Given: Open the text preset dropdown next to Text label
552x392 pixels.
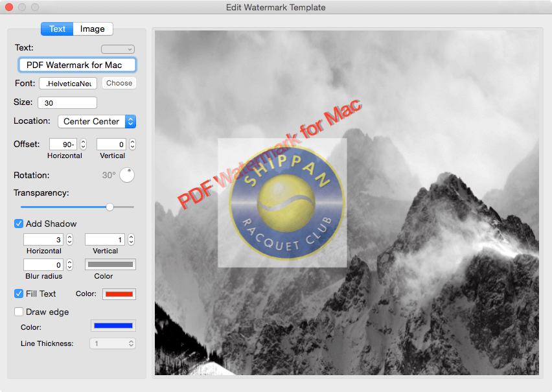Looking at the screenshot, I should tap(118, 49).
